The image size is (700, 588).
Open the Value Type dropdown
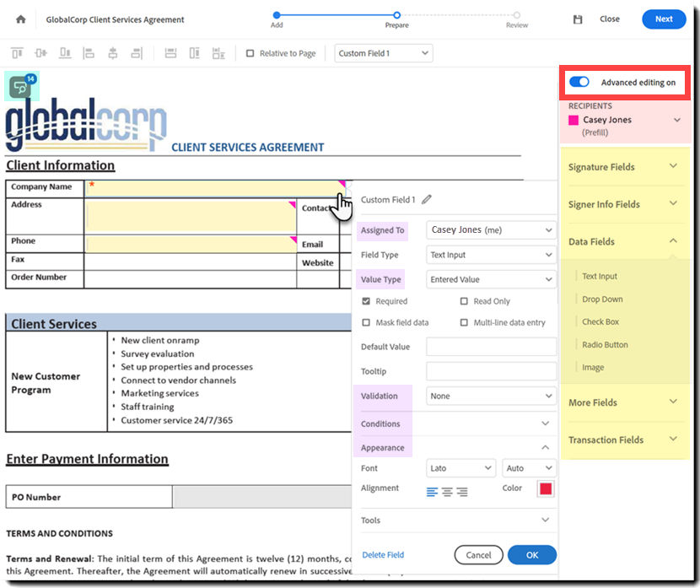tap(491, 279)
